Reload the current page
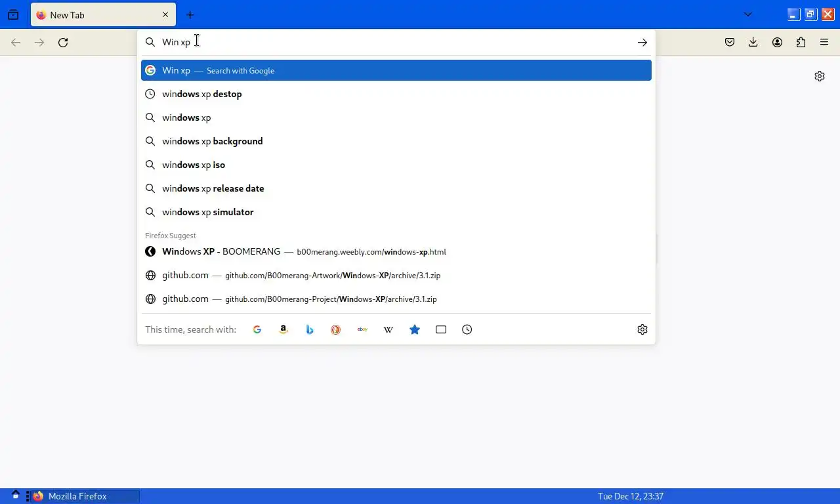The image size is (840, 504). coord(63,42)
